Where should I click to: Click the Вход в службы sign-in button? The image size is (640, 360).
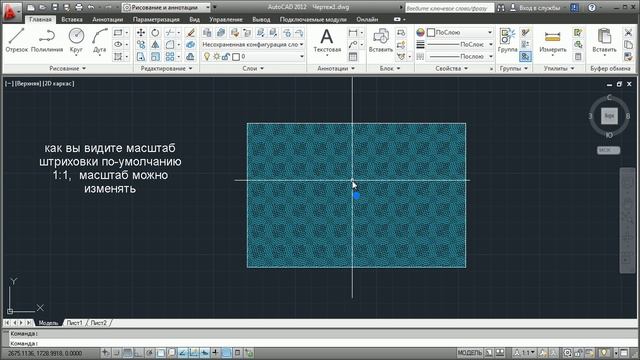tap(536, 7)
